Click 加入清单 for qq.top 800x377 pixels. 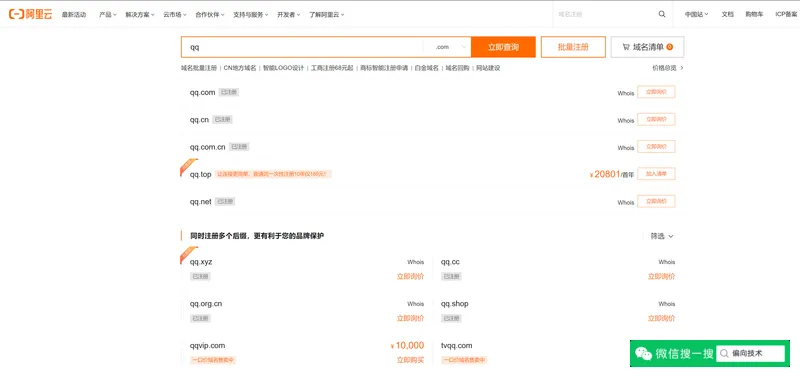(x=656, y=174)
